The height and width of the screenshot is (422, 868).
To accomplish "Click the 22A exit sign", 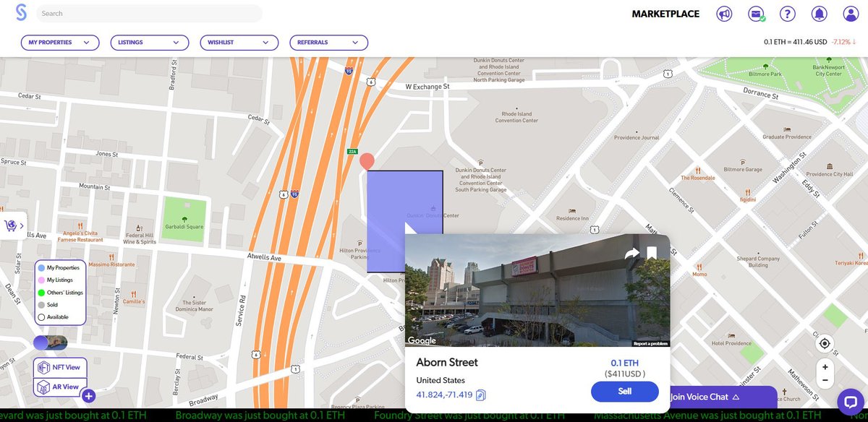I will pyautogui.click(x=353, y=152).
